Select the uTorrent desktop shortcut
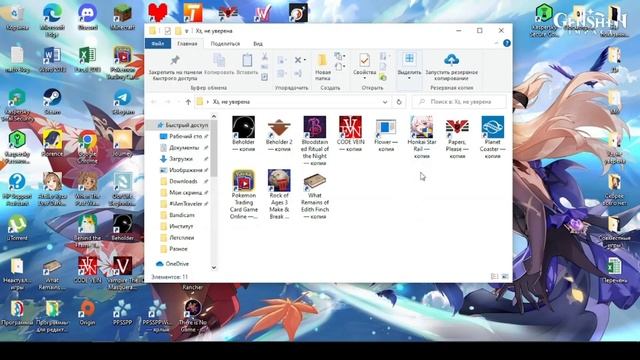 (17, 227)
